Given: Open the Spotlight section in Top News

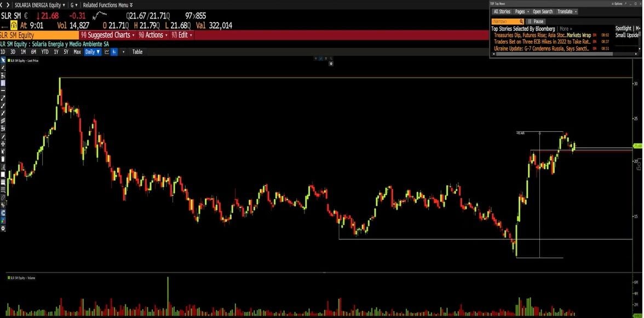Looking at the screenshot, I should (623, 28).
